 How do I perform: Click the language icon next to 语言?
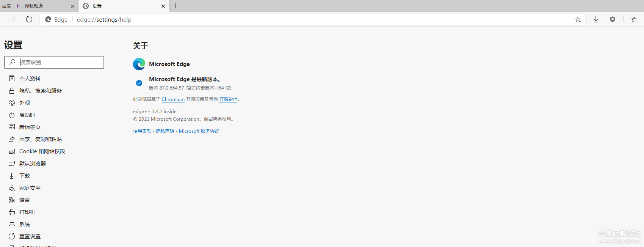(x=12, y=200)
